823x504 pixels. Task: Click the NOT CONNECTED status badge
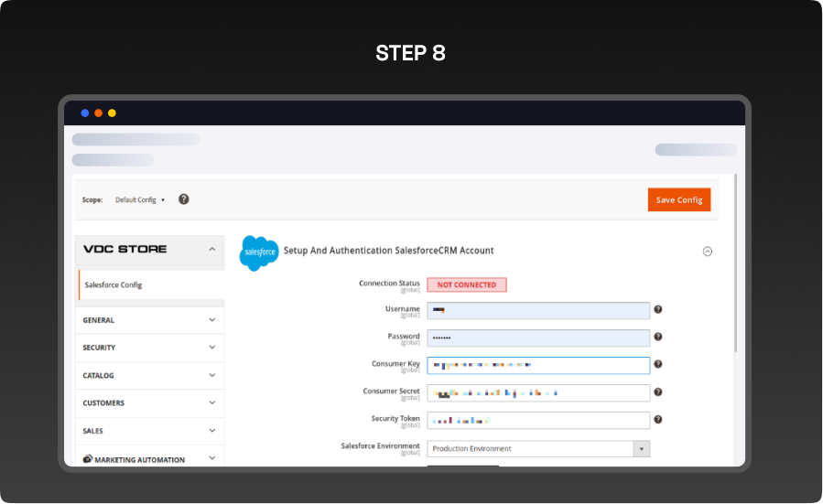pyautogui.click(x=467, y=284)
